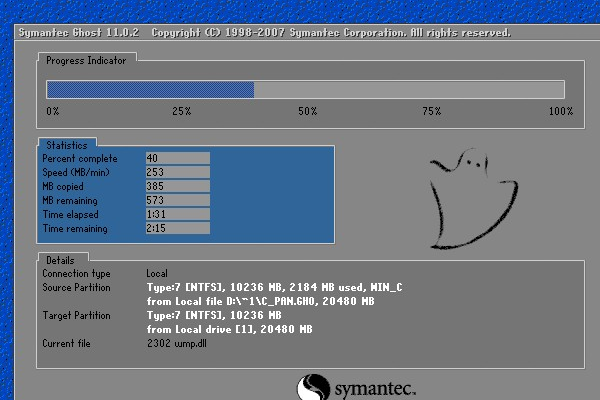Click the 'Speed (MB/min)' label
Image resolution: width=600 pixels, height=400 pixels.
76,173
